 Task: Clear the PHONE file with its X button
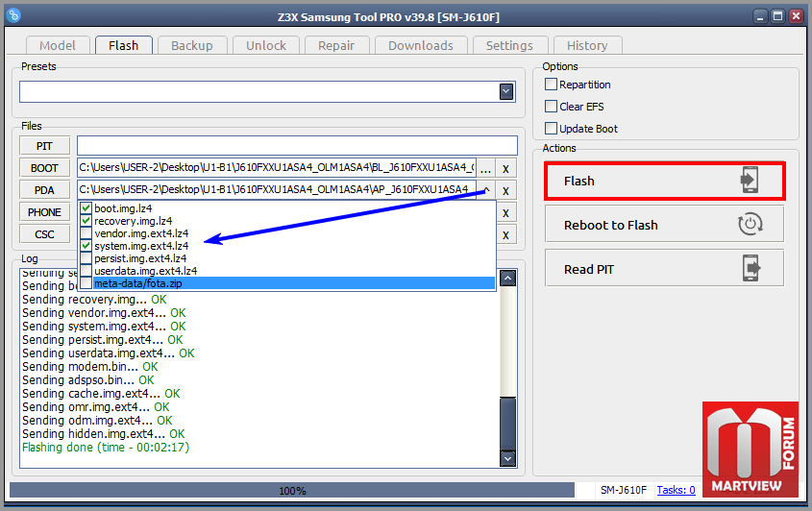coord(506,213)
